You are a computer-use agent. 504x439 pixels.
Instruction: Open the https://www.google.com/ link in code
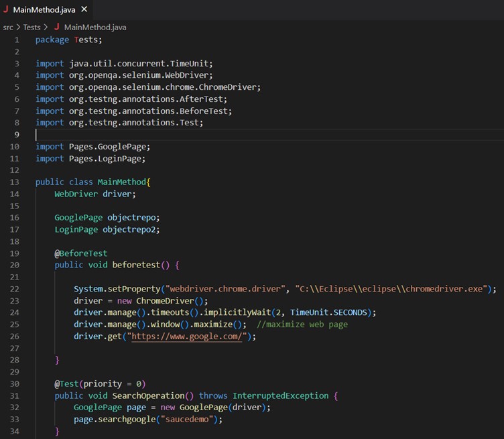187,336
